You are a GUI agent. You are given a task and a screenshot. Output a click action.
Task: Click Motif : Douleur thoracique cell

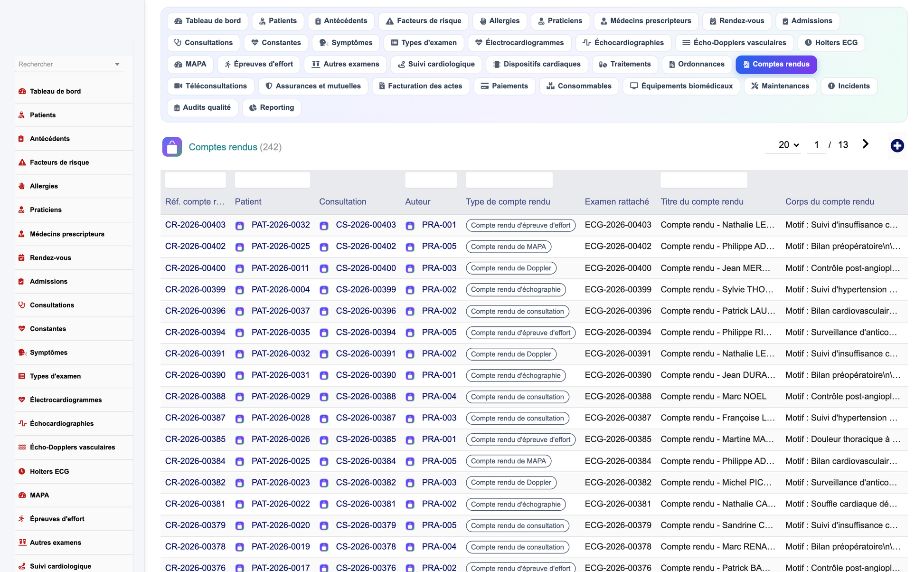(x=842, y=439)
